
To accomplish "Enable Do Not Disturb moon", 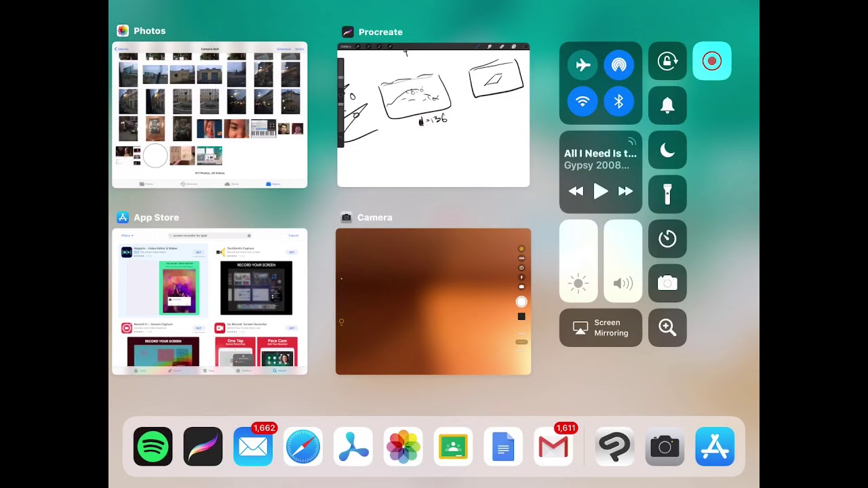I will click(667, 150).
